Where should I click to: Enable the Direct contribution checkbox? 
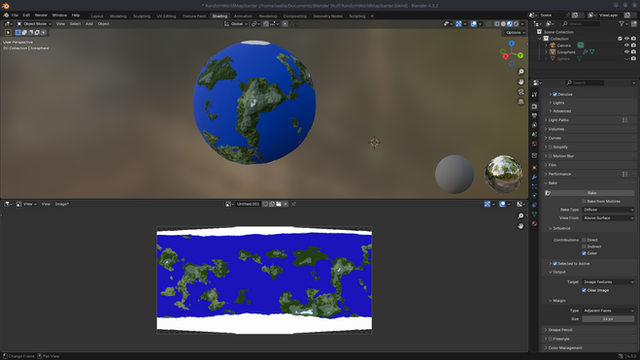pyautogui.click(x=584, y=240)
